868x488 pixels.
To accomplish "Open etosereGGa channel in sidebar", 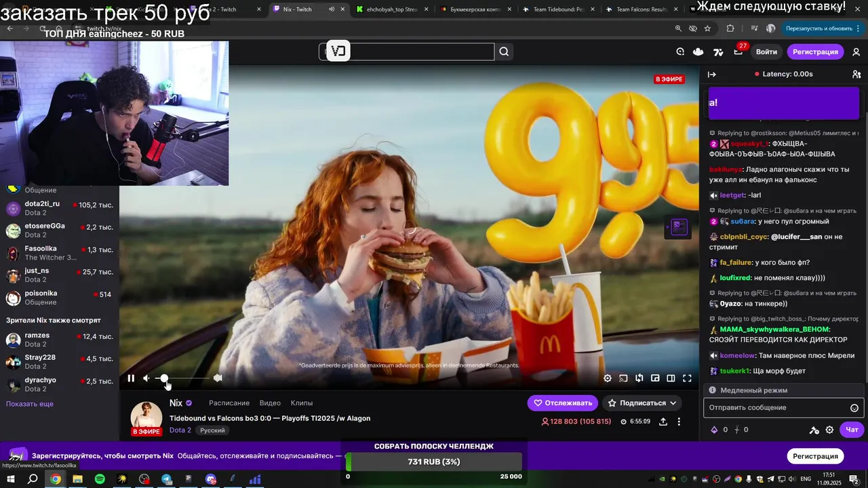I will [x=60, y=230].
